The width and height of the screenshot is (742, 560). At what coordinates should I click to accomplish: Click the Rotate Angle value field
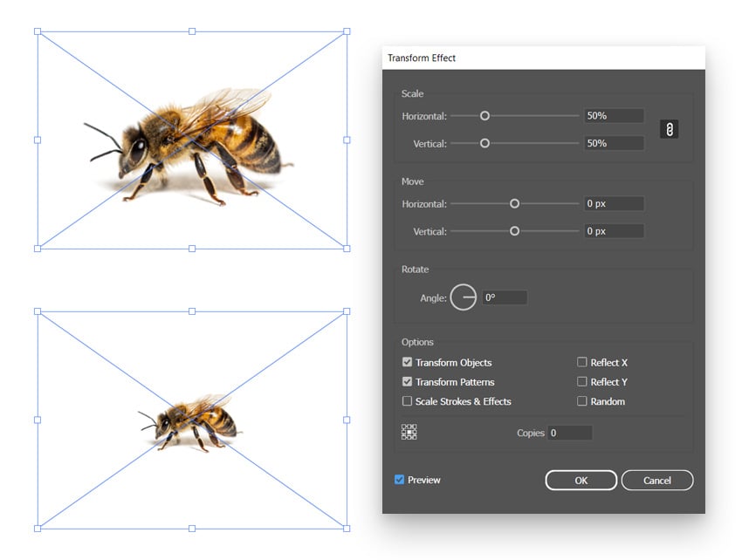coord(505,297)
